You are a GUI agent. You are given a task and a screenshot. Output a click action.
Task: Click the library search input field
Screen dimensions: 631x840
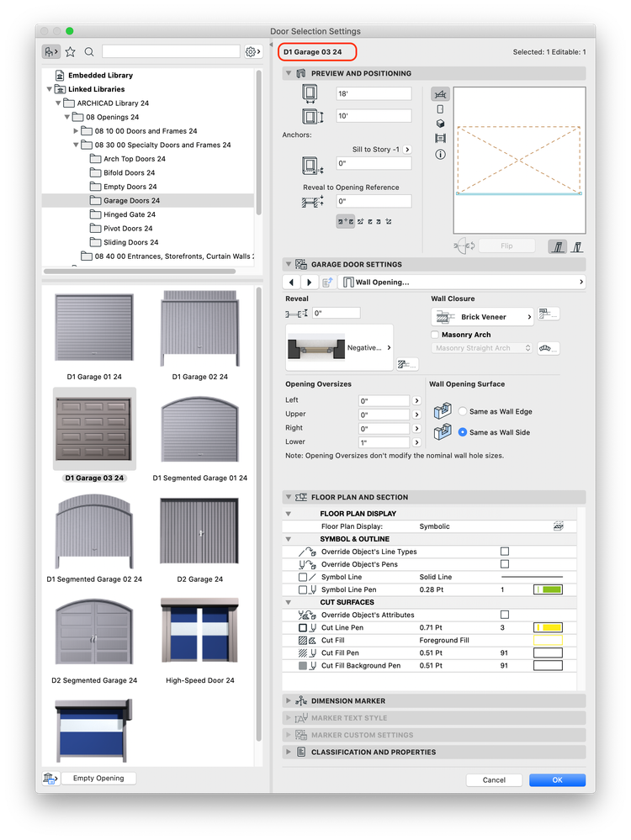click(x=171, y=51)
